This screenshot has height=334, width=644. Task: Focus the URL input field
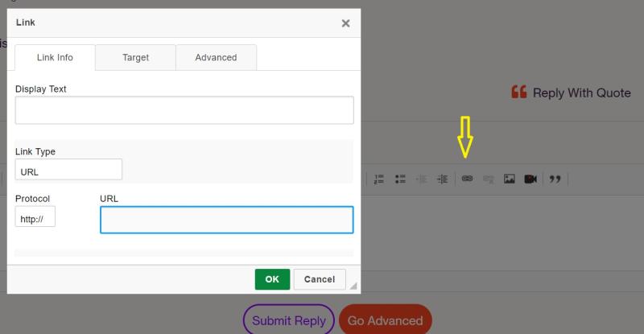[x=227, y=220]
